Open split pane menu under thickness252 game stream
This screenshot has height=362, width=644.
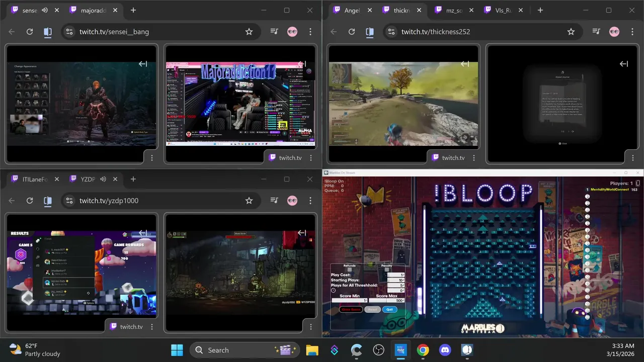tap(474, 158)
